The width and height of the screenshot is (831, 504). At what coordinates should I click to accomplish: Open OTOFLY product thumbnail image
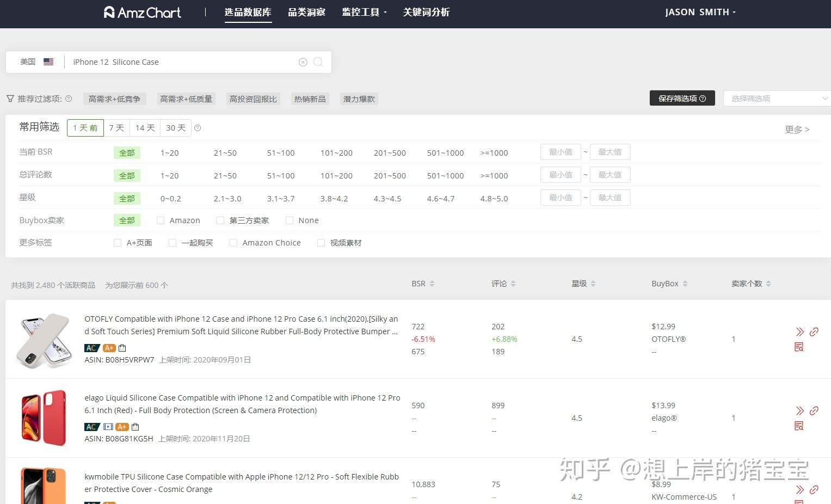[x=44, y=340]
